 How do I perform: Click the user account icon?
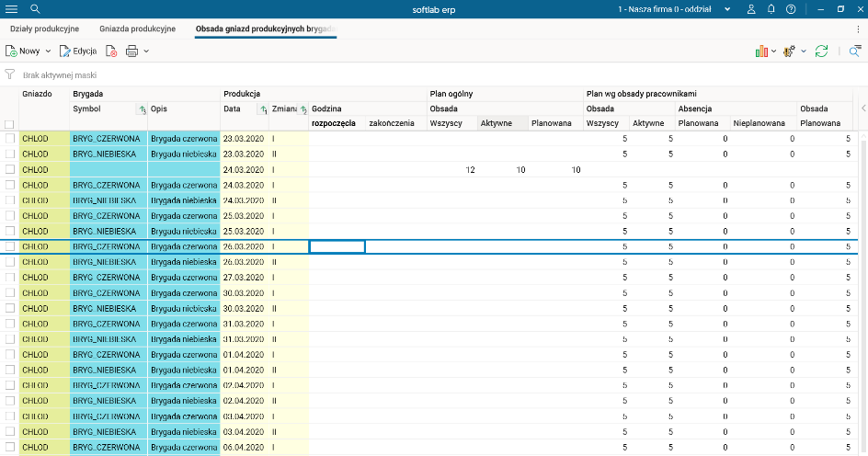[752, 8]
